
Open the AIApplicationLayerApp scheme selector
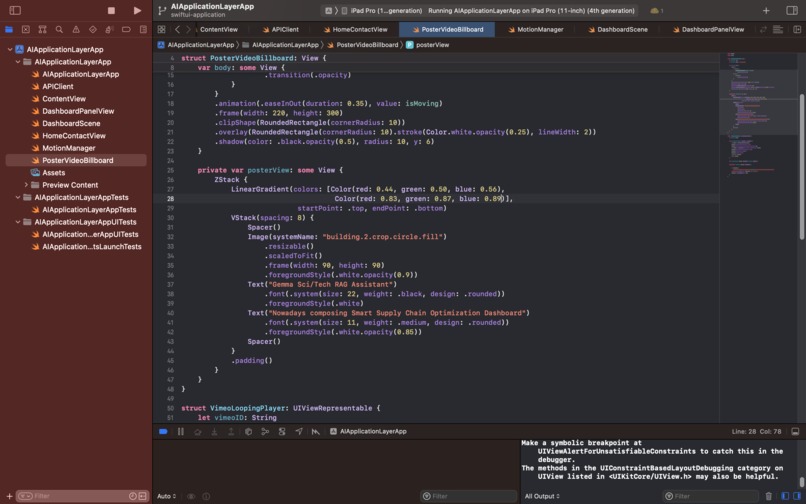[328, 10]
